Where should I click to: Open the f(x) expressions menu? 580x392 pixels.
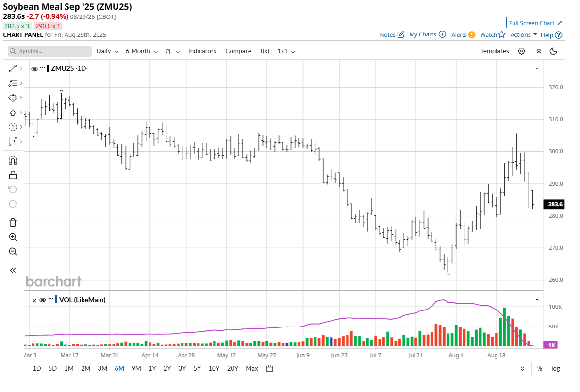click(x=265, y=51)
